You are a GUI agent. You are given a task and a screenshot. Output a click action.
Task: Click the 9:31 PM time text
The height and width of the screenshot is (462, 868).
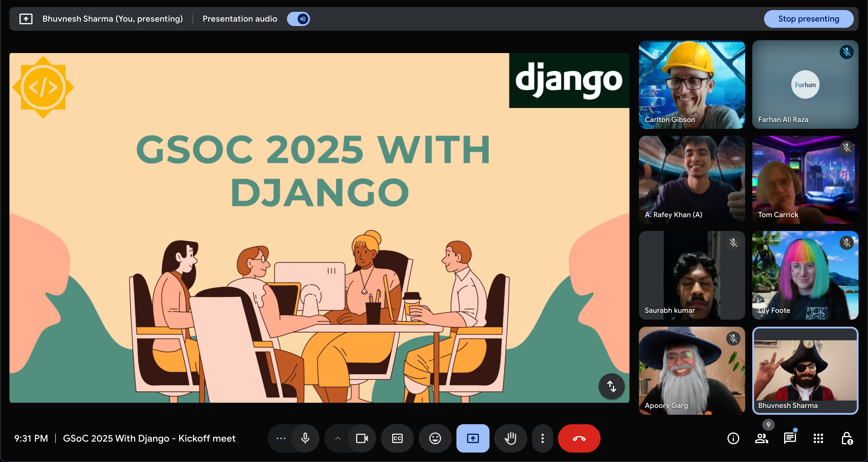coord(31,438)
